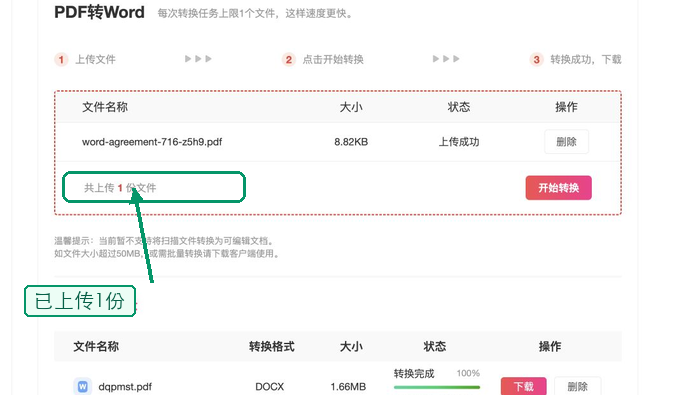700x395 pixels.
Task: Click step 1 circle 上传文件
Action: (x=61, y=59)
